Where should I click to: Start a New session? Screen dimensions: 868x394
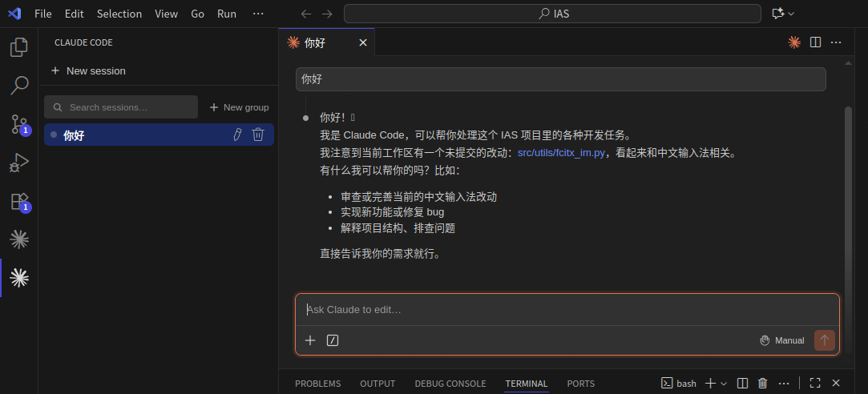pos(88,70)
